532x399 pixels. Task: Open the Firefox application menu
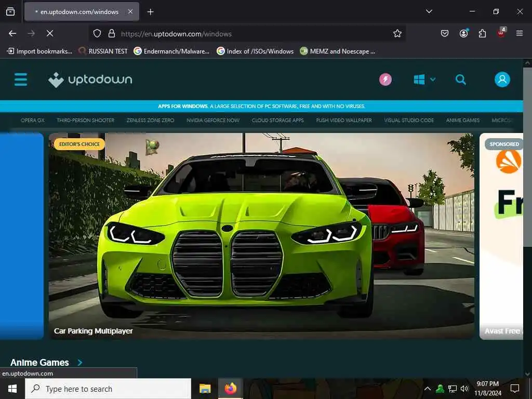520,33
